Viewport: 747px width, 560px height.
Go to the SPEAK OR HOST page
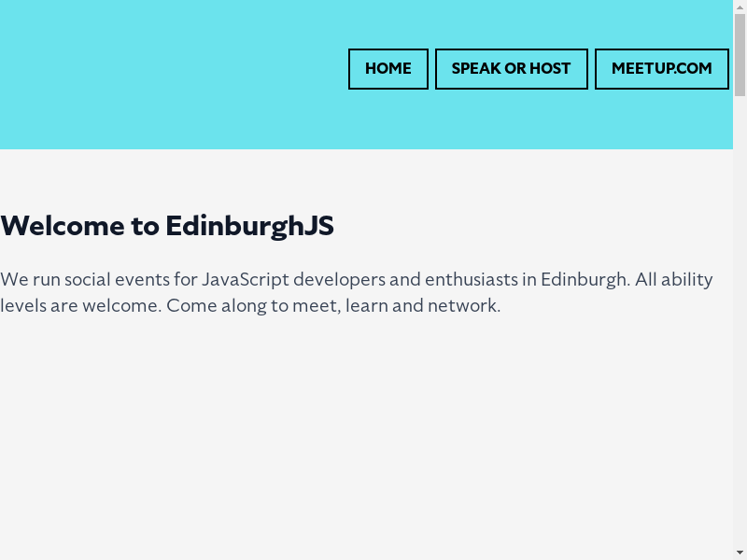tap(511, 69)
